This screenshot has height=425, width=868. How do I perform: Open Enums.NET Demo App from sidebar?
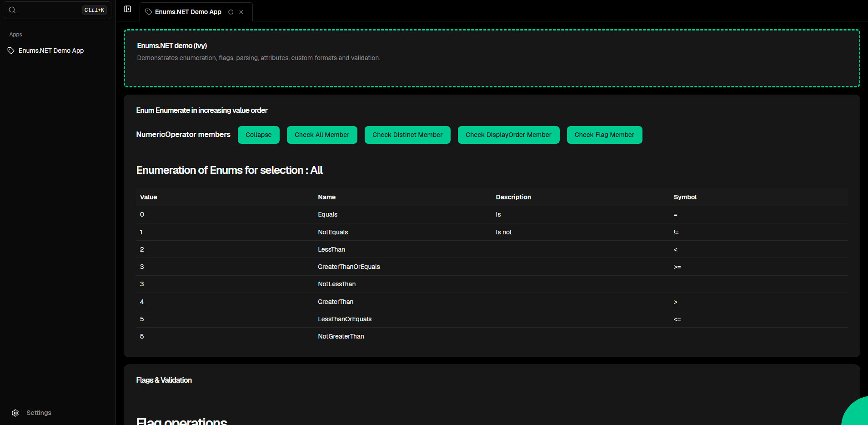pos(51,51)
